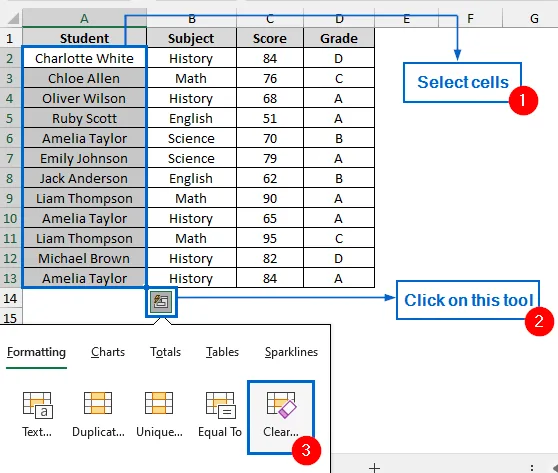Apply Unique Values formatting
Screen dimensions: 558x473
pyautogui.click(x=159, y=414)
